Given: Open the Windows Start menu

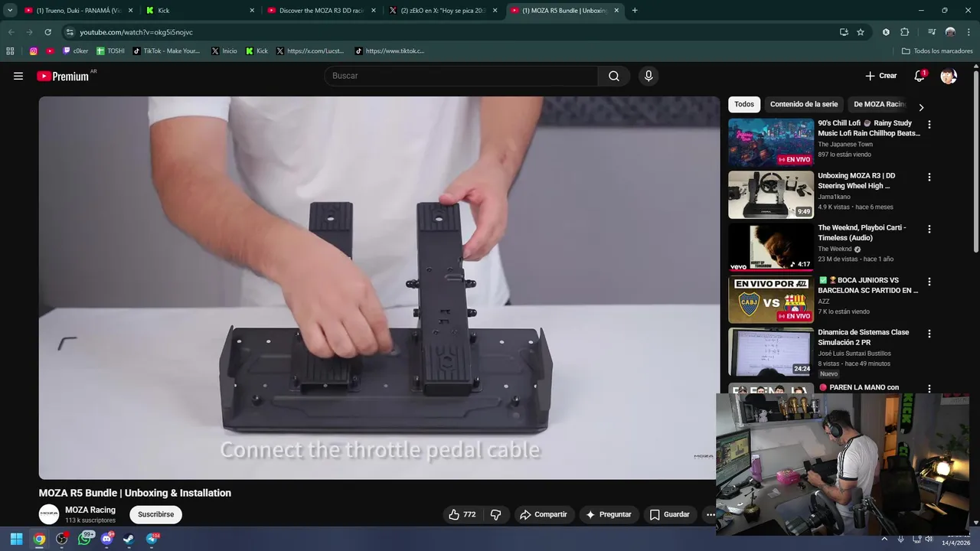Looking at the screenshot, I should pyautogui.click(x=16, y=539).
